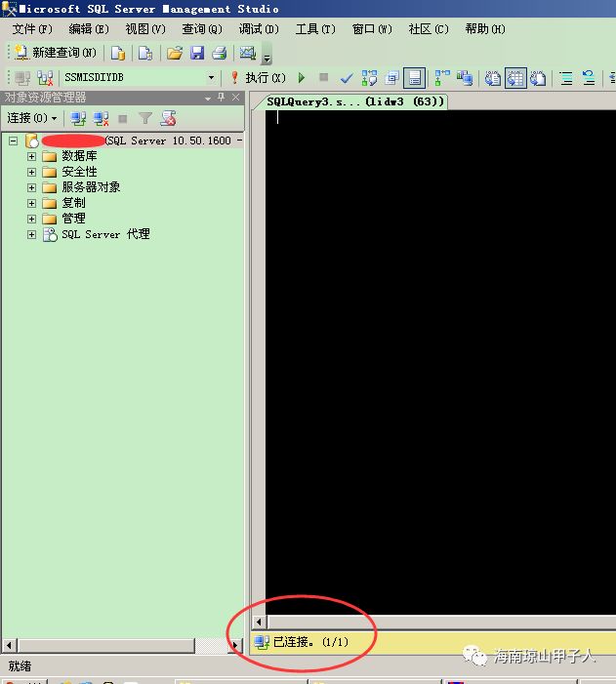Open the 窗口(W) menu
The width and height of the screenshot is (616, 684).
pyautogui.click(x=372, y=29)
